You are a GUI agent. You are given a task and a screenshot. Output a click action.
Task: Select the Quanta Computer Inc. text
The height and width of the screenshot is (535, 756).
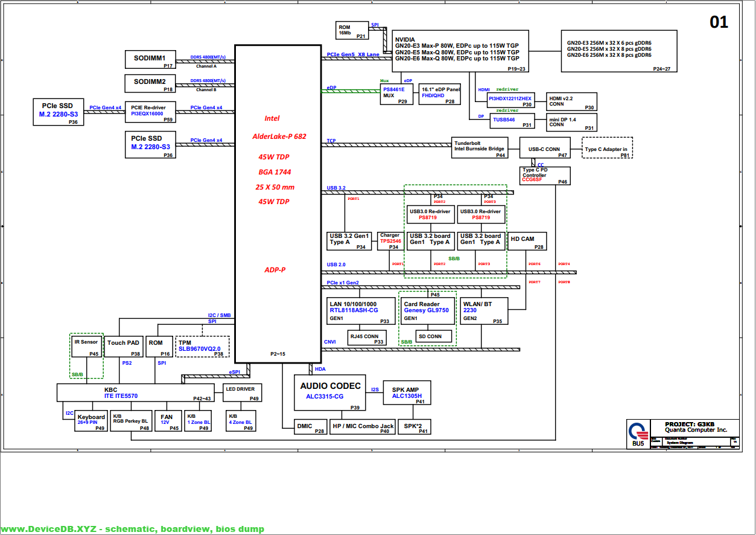[696, 430]
